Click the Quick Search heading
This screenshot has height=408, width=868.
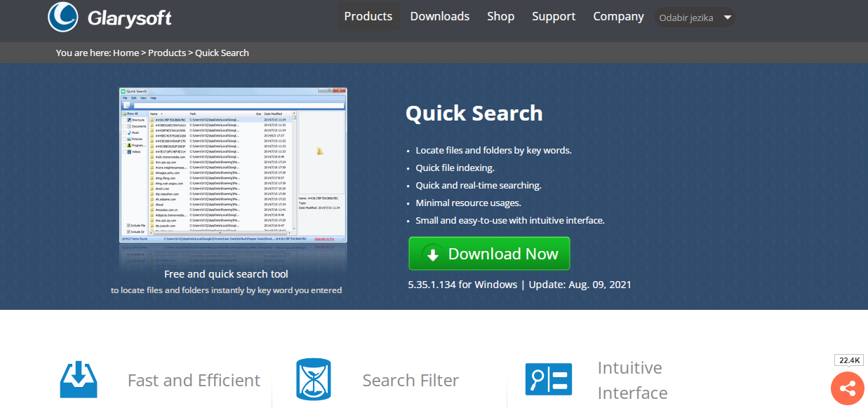pyautogui.click(x=474, y=113)
